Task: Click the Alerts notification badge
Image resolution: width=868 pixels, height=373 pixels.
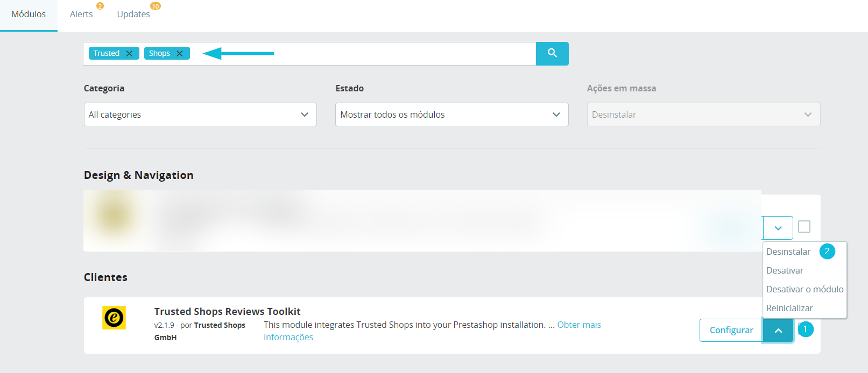Action: click(x=100, y=6)
